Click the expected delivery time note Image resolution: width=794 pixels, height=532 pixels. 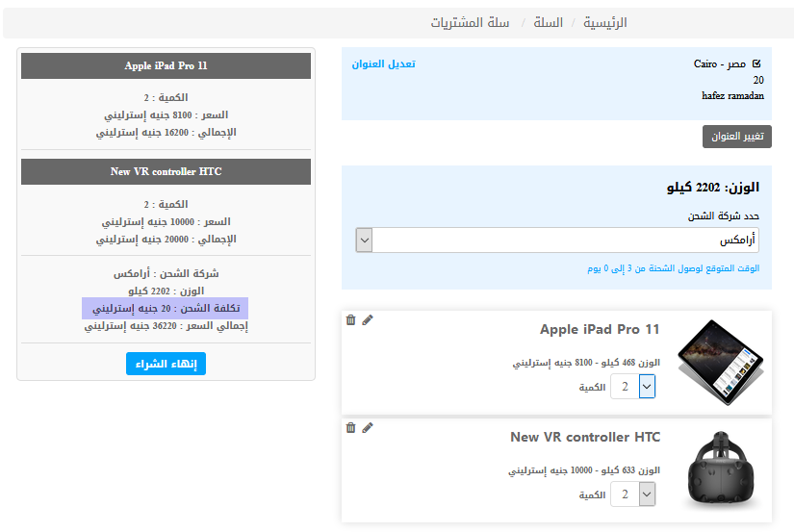(674, 268)
